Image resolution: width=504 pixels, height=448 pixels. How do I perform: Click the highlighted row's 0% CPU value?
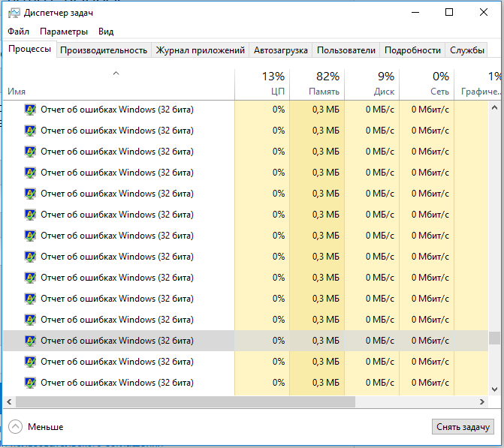[279, 341]
